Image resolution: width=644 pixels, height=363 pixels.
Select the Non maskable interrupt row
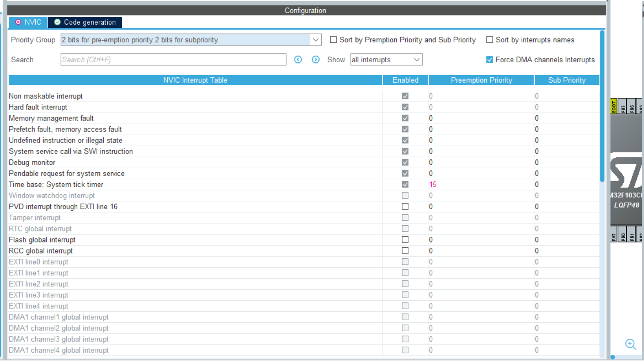pos(304,96)
